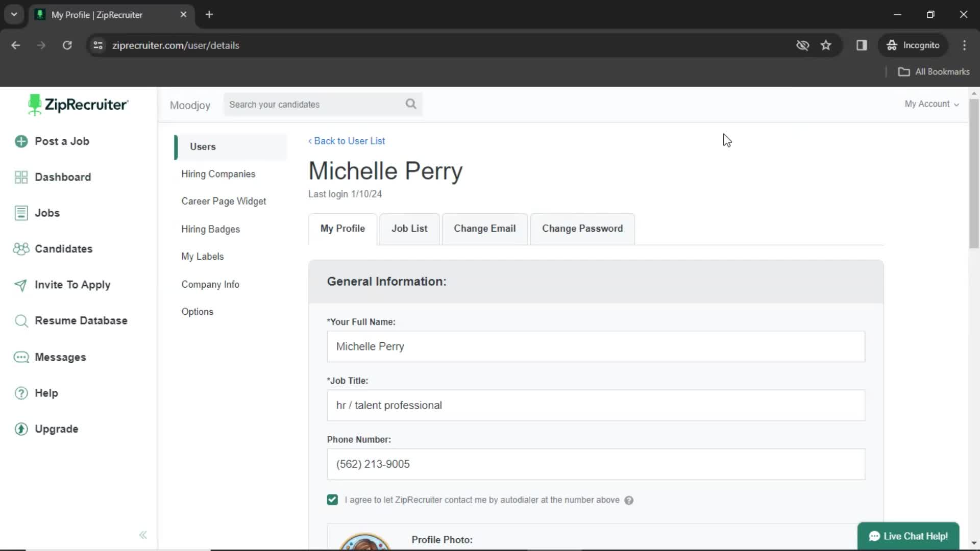Open Help section
This screenshot has width=980, height=551.
[x=46, y=393]
